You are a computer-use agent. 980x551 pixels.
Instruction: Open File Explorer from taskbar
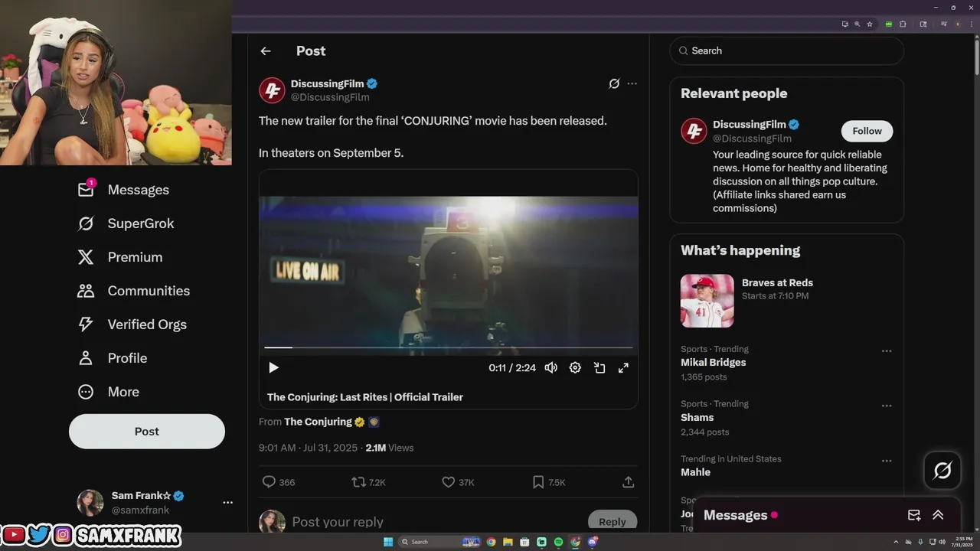tap(508, 542)
